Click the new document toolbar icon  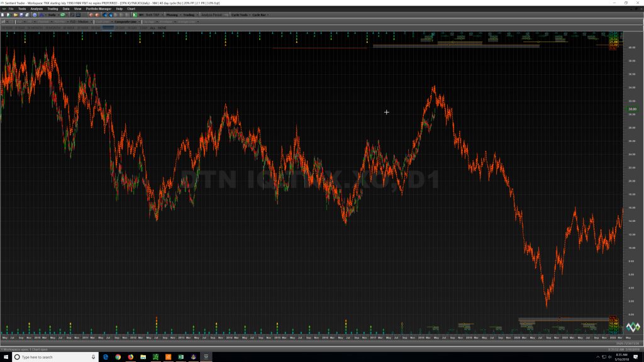[x=3, y=15]
